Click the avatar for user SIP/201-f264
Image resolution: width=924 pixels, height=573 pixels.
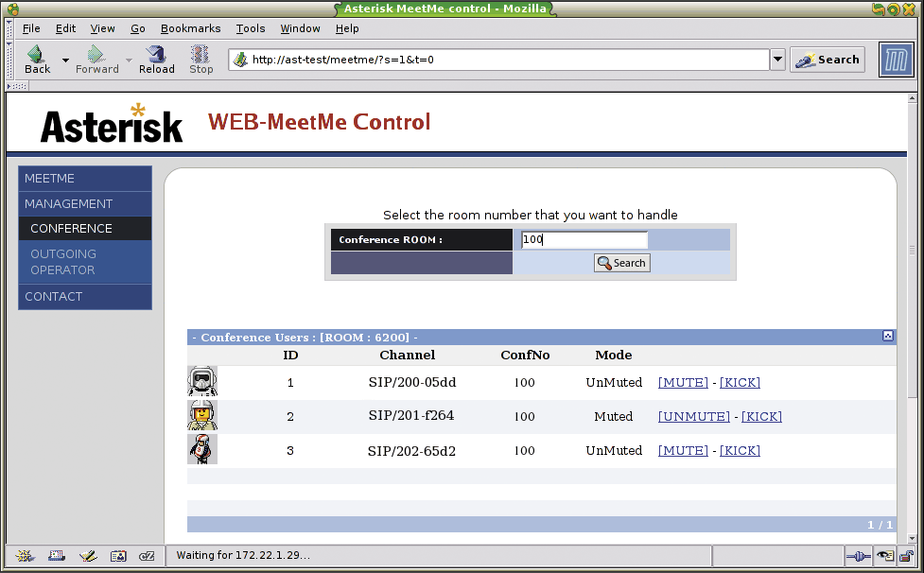202,415
